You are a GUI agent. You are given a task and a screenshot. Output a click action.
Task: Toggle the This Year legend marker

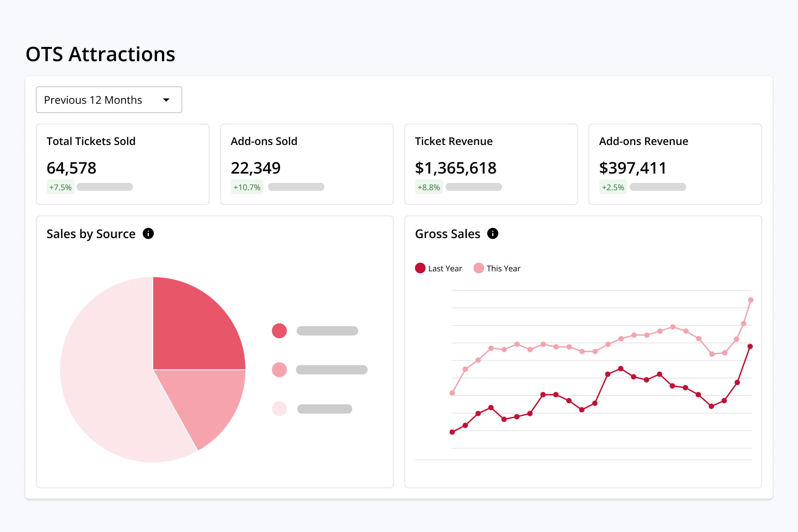click(478, 268)
